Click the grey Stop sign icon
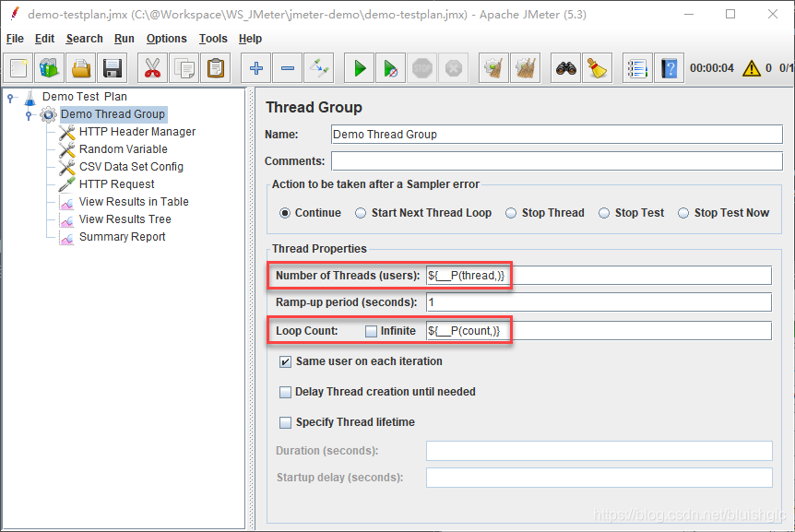 (x=421, y=68)
